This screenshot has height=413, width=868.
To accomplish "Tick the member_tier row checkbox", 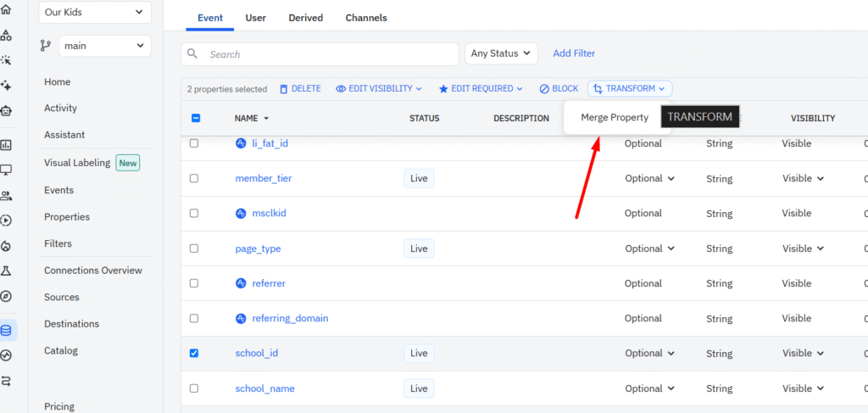I will pos(194,179).
